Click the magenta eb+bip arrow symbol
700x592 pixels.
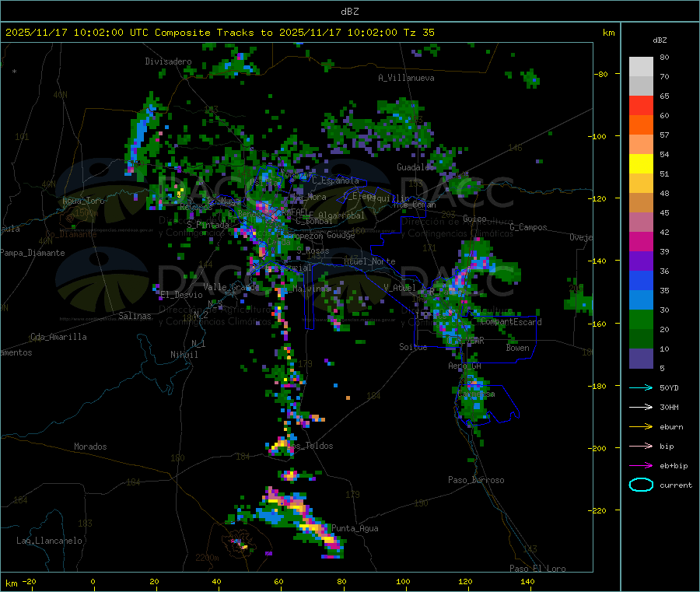641,465
